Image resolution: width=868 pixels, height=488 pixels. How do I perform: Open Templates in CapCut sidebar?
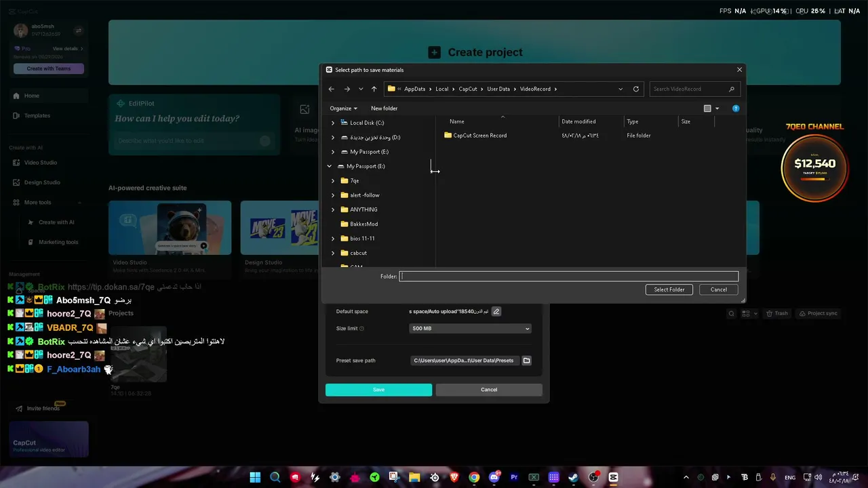coord(50,115)
